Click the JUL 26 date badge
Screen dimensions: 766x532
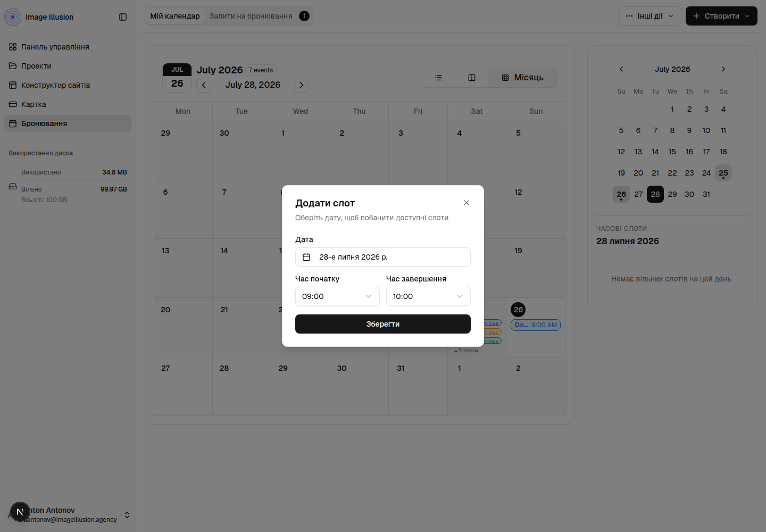tap(177, 78)
